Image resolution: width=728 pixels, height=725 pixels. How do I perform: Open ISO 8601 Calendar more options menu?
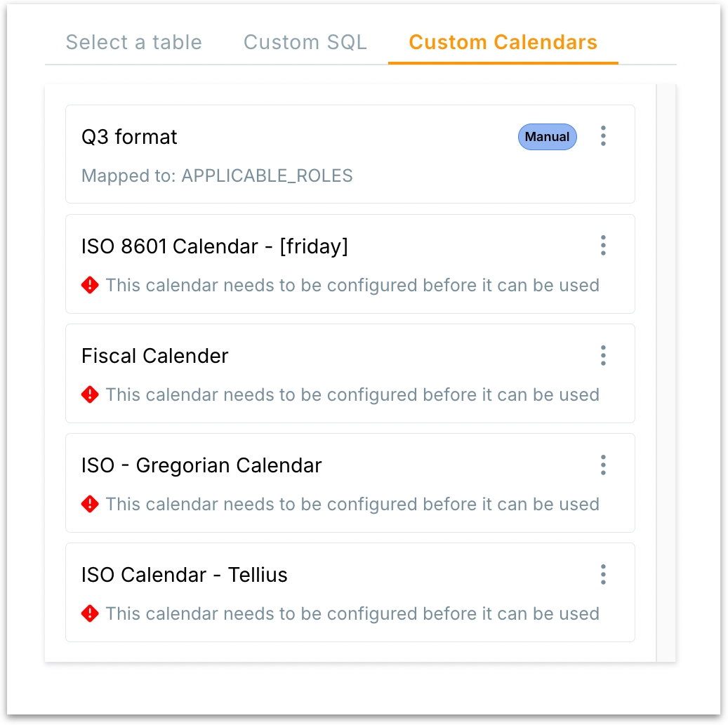pos(603,246)
